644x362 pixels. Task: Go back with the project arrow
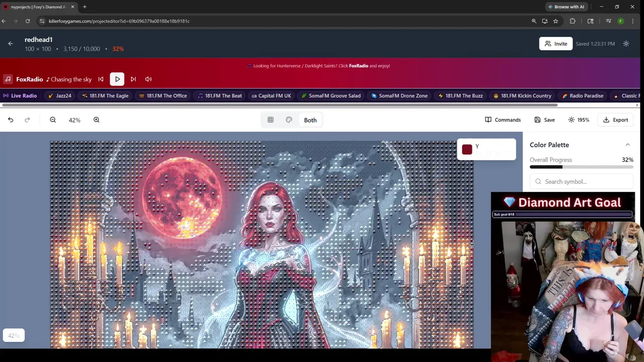point(11,44)
